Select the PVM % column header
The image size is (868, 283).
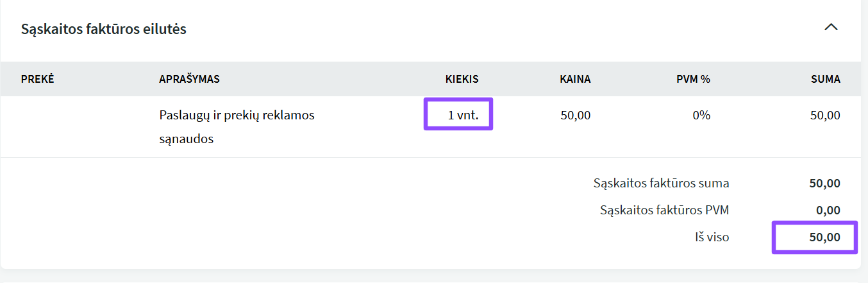click(x=693, y=80)
